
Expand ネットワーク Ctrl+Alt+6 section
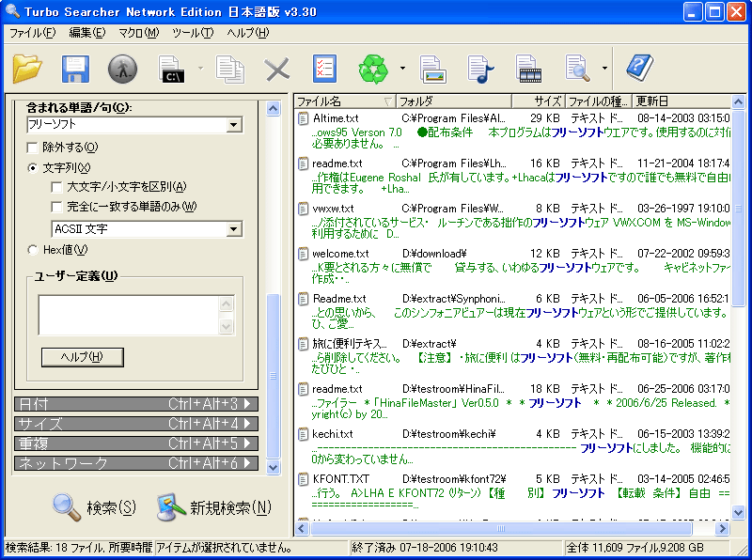pyautogui.click(x=136, y=463)
